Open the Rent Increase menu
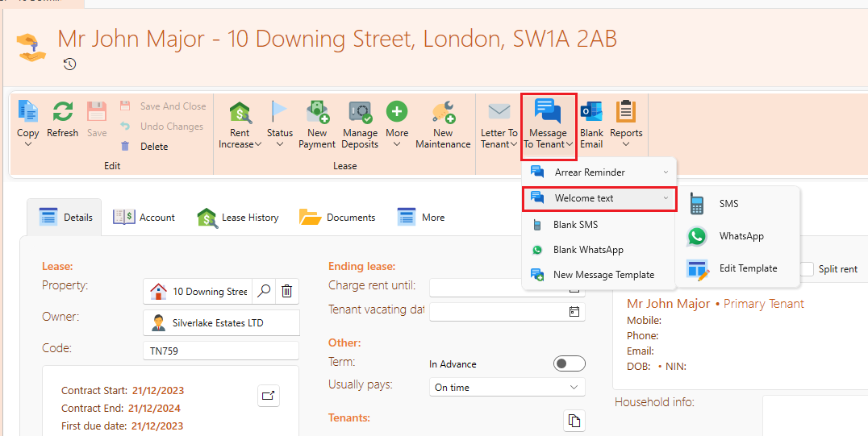868x436 pixels. pyautogui.click(x=240, y=125)
